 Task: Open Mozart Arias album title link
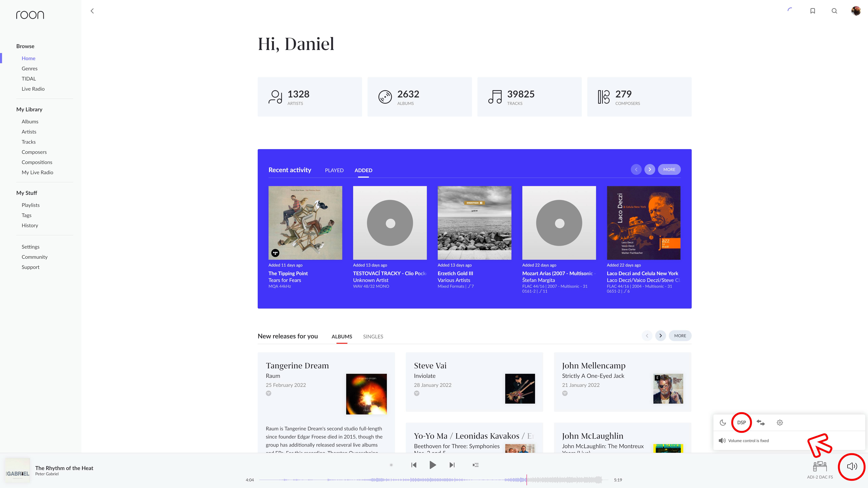point(559,273)
